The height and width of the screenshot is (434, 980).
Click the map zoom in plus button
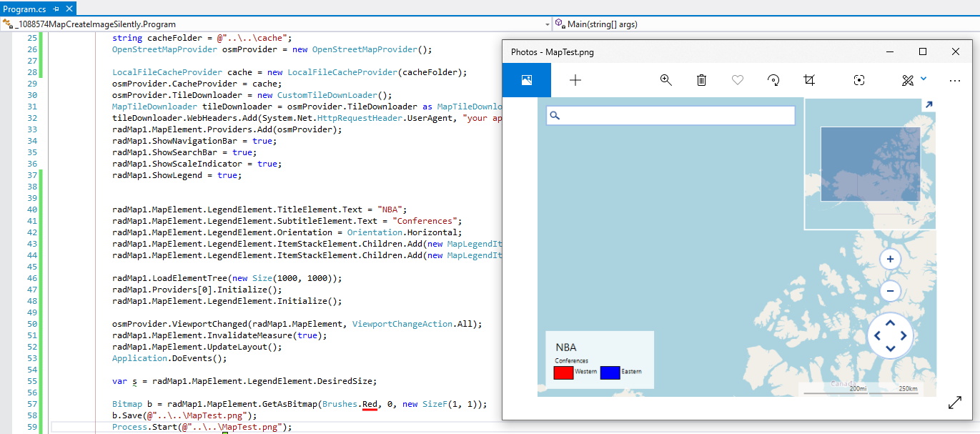(x=890, y=260)
